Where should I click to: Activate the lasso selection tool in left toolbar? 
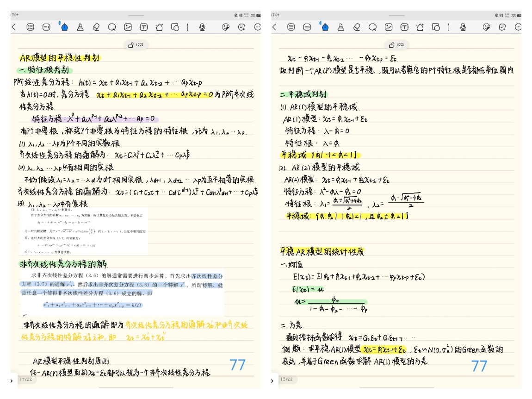(x=111, y=27)
